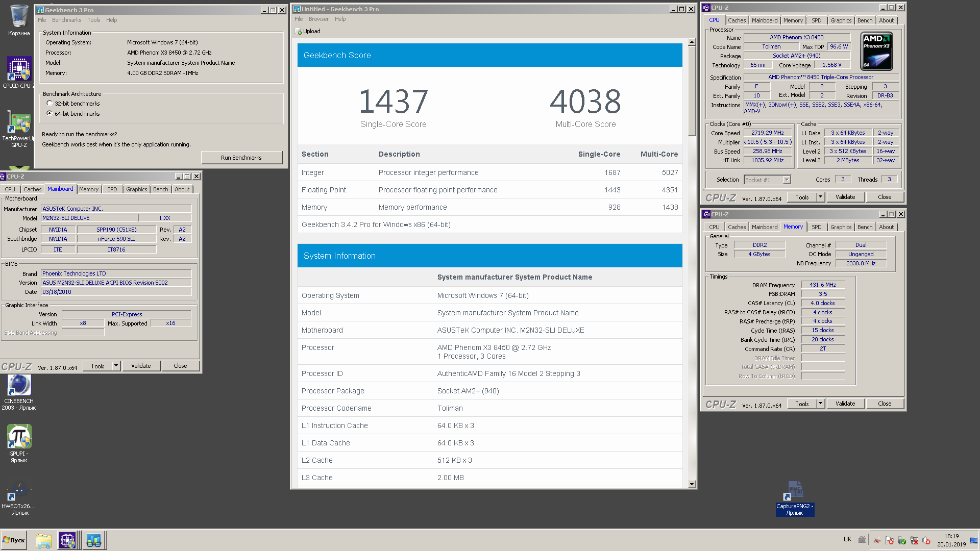Open the Recycle Bin desktop icon
980x551 pixels.
tap(19, 20)
